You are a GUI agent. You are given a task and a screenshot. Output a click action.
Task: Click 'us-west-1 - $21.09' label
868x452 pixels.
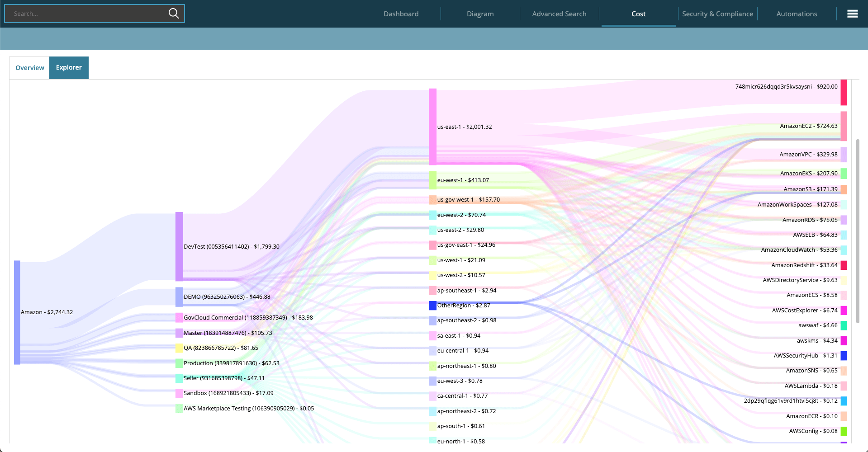point(461,260)
